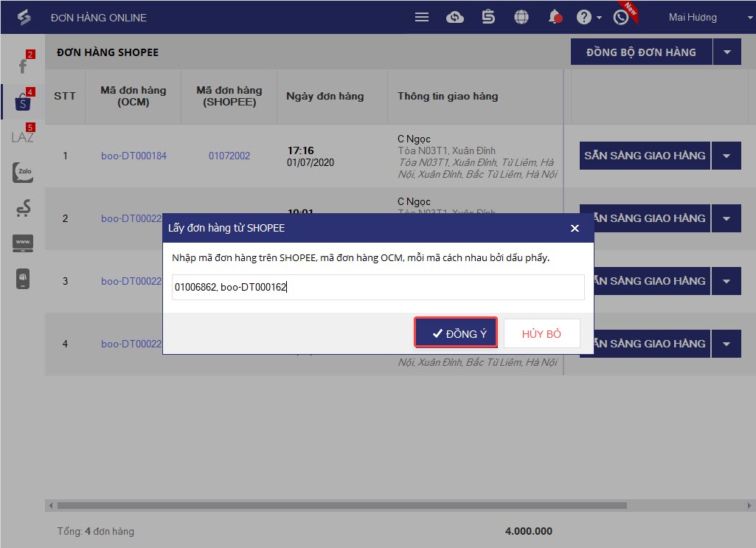Image resolution: width=756 pixels, height=548 pixels.
Task: Click Mã đơn hàng (SHOPEE) column header
Action: click(x=229, y=97)
